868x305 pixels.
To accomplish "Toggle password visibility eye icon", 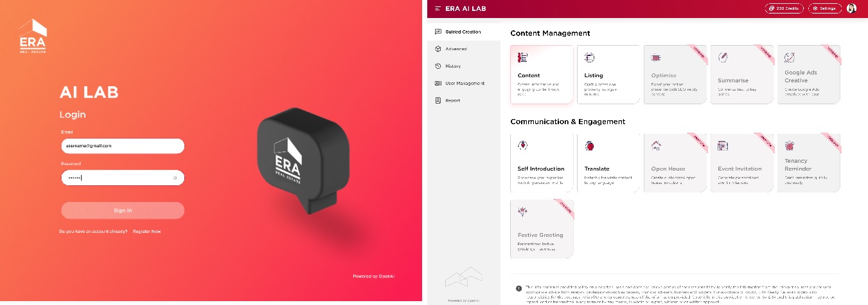I will coord(175,178).
